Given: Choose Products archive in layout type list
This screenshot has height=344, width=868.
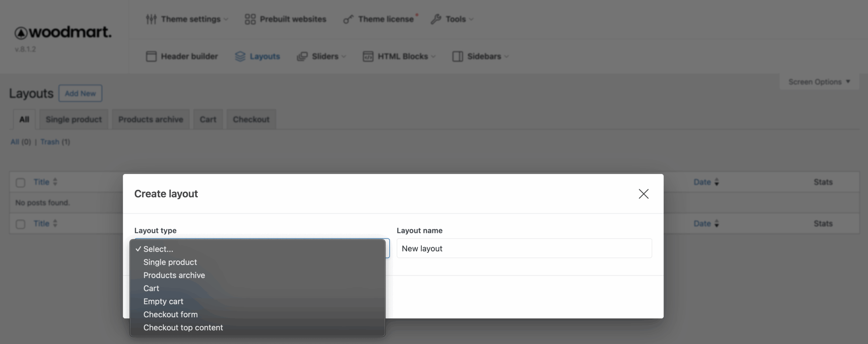Looking at the screenshot, I should pyautogui.click(x=258, y=275).
